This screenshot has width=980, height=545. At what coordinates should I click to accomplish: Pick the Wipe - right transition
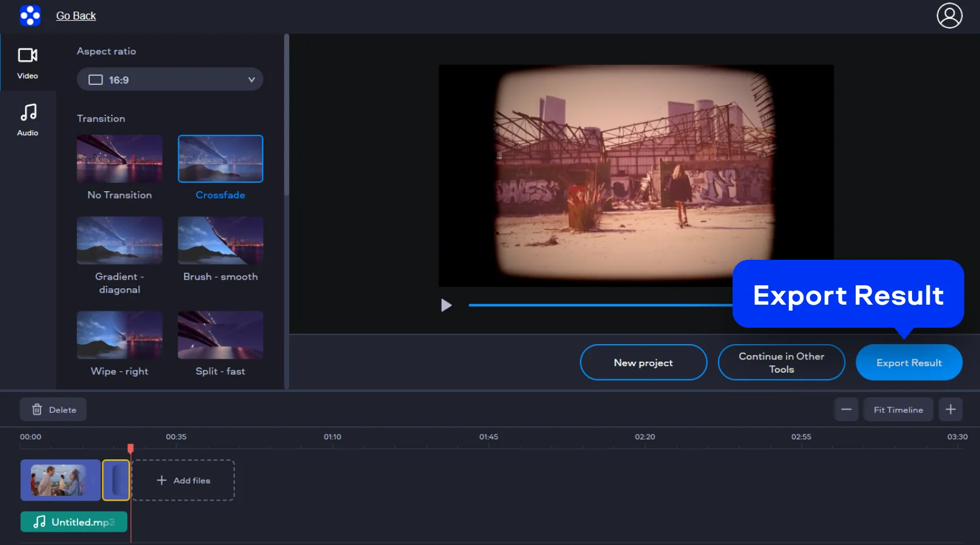pos(119,335)
